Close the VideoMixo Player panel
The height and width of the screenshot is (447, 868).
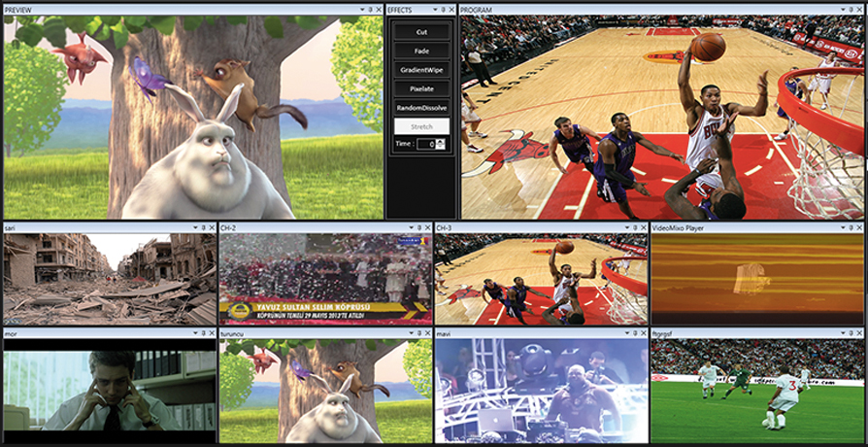858,227
